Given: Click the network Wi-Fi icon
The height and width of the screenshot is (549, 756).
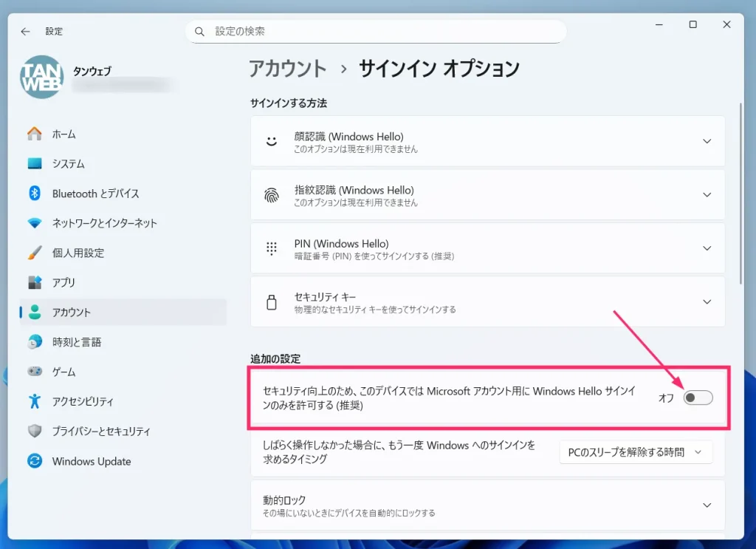Looking at the screenshot, I should (34, 223).
